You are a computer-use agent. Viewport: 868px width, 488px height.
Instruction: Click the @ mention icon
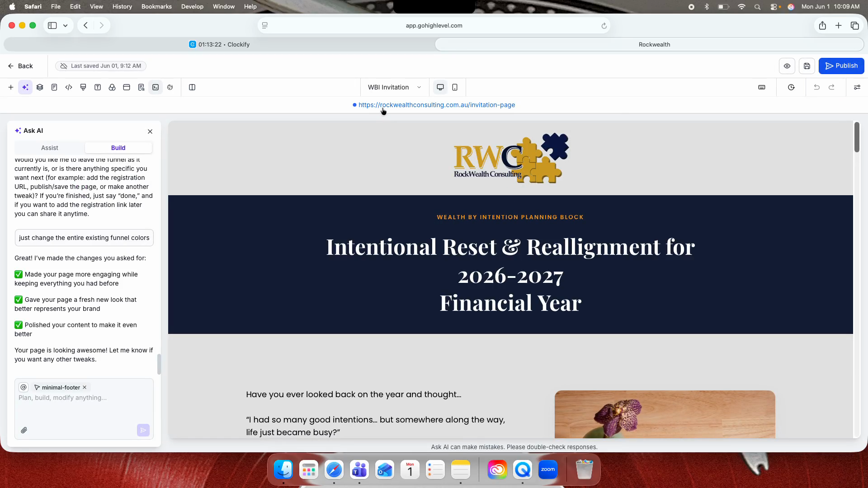(24, 387)
